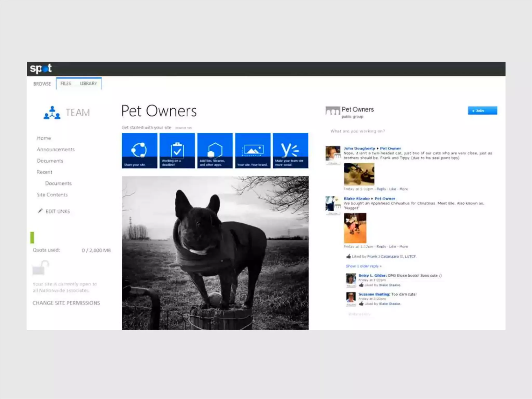Switch to the Browse tab
532x399 pixels.
click(x=42, y=84)
